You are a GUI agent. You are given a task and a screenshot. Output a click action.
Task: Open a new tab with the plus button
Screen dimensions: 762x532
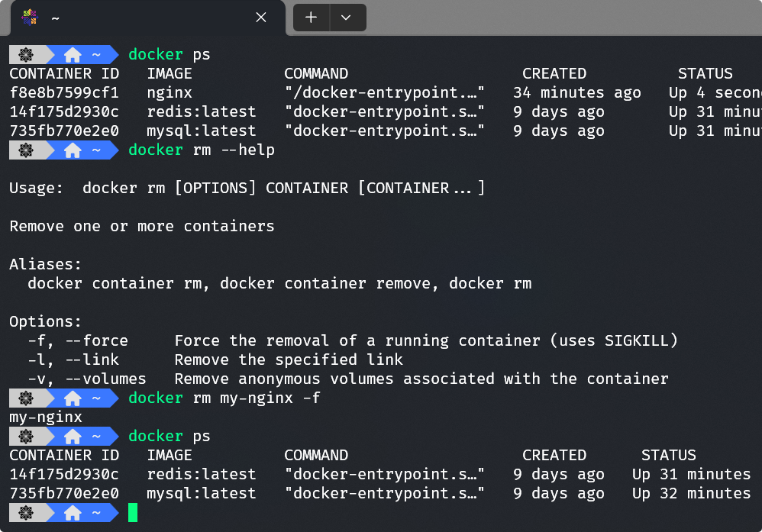tap(311, 18)
